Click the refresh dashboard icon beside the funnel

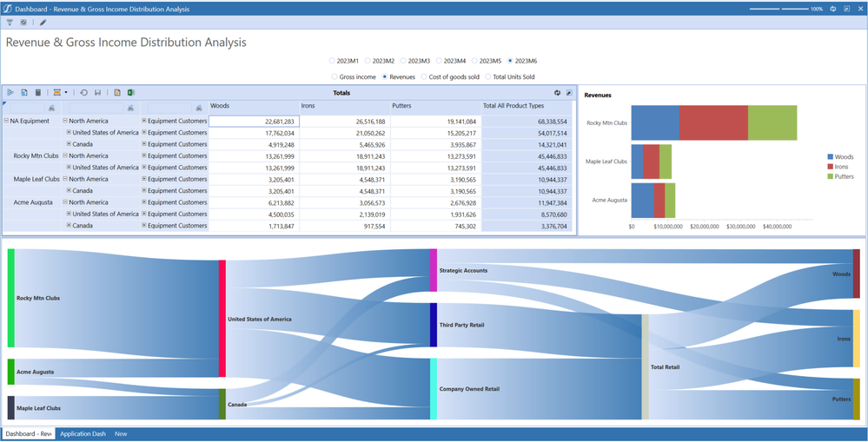23,23
